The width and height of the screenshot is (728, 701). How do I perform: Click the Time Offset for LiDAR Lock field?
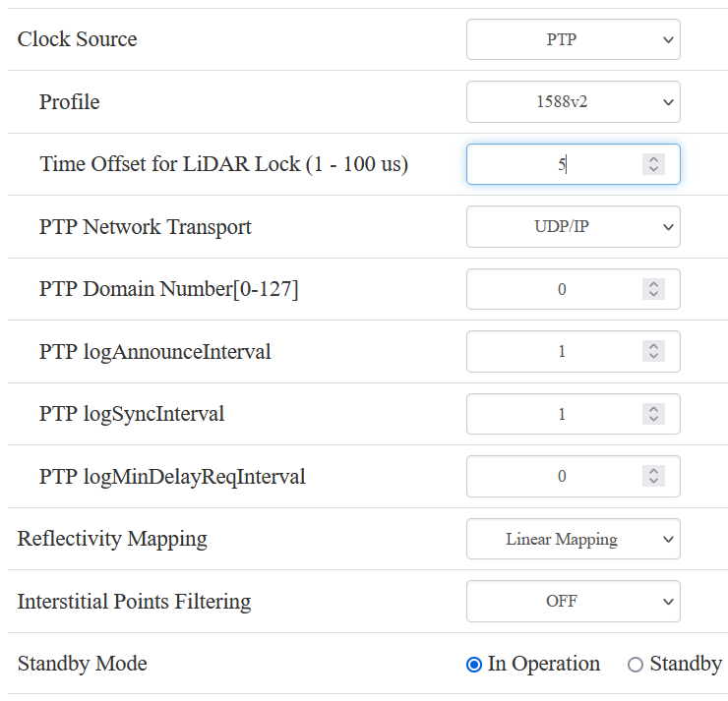tap(551, 164)
